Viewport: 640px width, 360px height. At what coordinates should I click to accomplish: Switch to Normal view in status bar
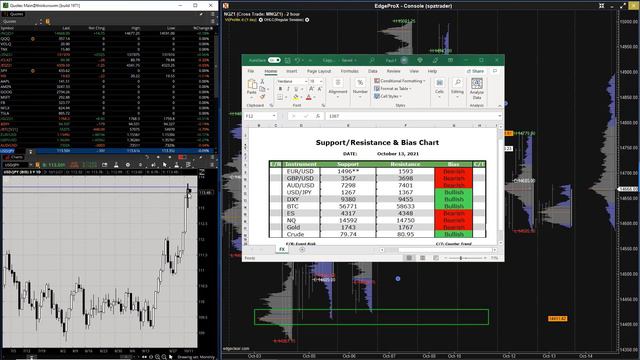[409, 258]
